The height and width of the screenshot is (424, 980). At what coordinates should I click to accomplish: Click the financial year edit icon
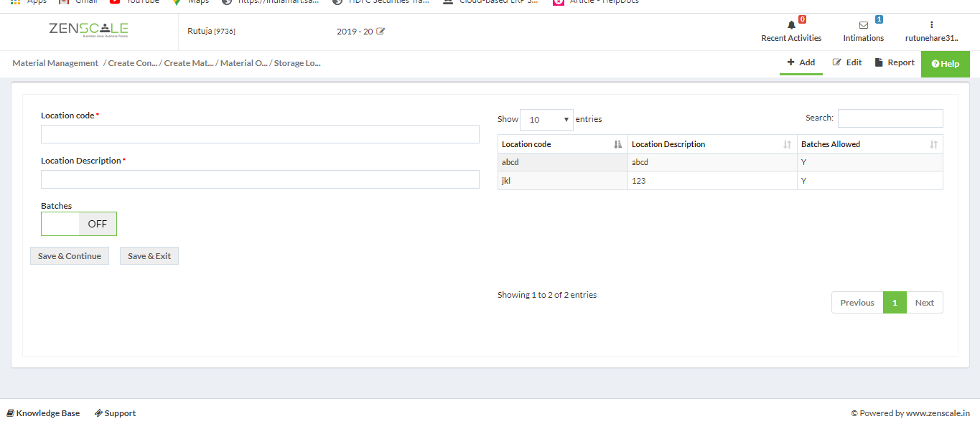click(381, 32)
